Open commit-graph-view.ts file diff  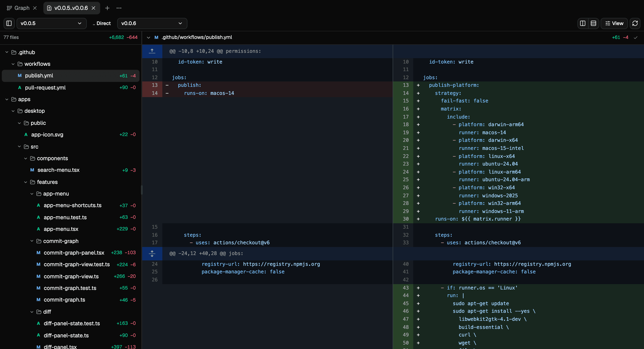tap(70, 277)
